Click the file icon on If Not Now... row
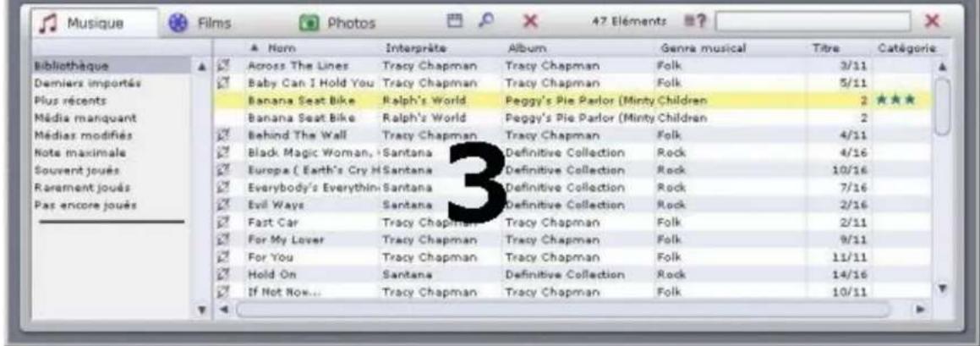Image resolution: width=980 pixels, height=346 pixels. point(224,292)
